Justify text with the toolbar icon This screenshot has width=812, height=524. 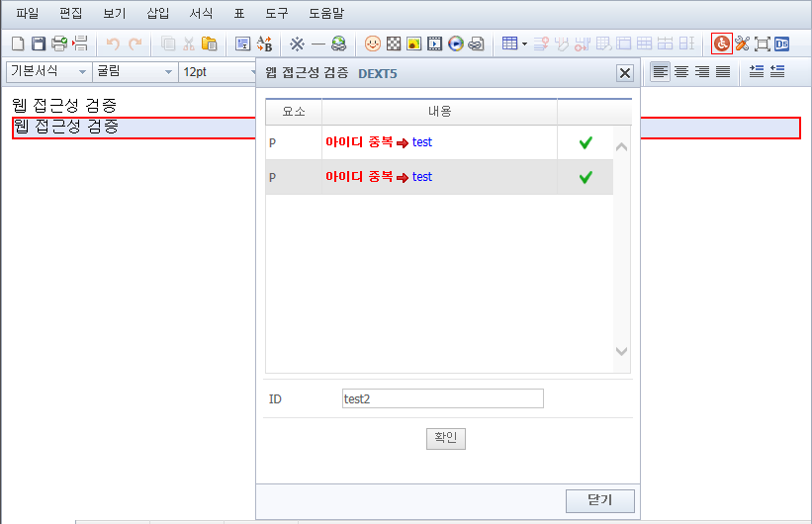click(x=723, y=71)
